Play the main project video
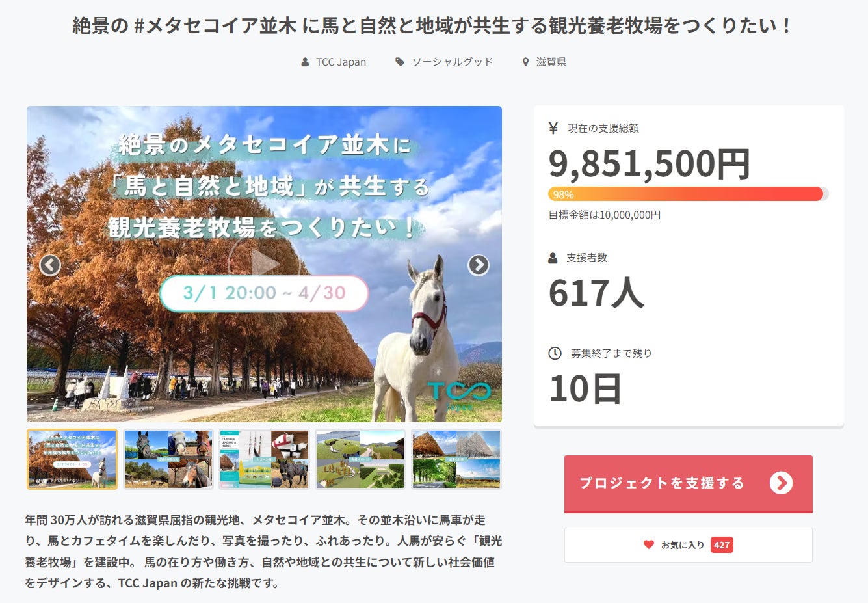This screenshot has height=603, width=868. [x=264, y=264]
